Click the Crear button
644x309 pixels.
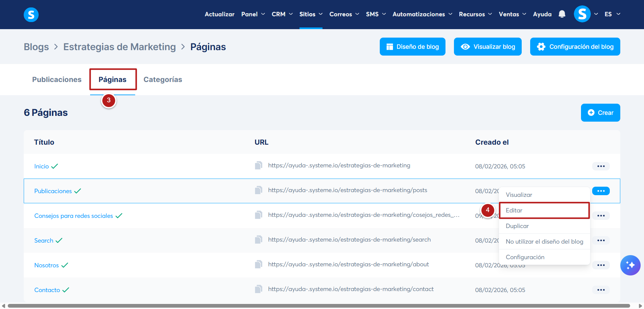(601, 113)
